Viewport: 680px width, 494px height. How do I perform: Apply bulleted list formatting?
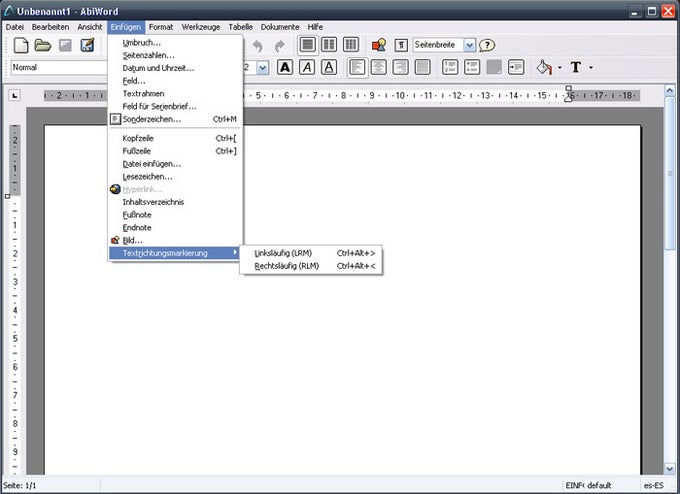[x=472, y=67]
